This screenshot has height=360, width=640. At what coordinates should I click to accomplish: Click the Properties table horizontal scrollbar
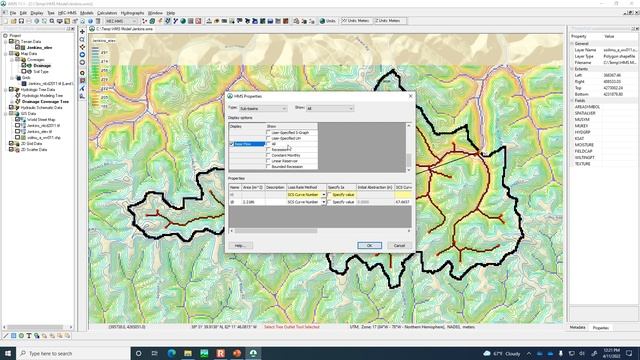pyautogui.click(x=320, y=231)
